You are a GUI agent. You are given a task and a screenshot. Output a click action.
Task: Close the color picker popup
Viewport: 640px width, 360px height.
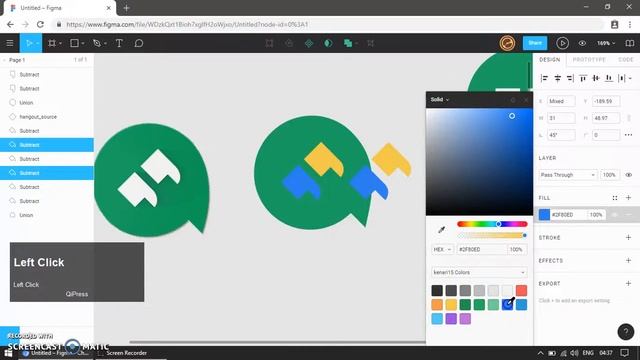tap(526, 100)
